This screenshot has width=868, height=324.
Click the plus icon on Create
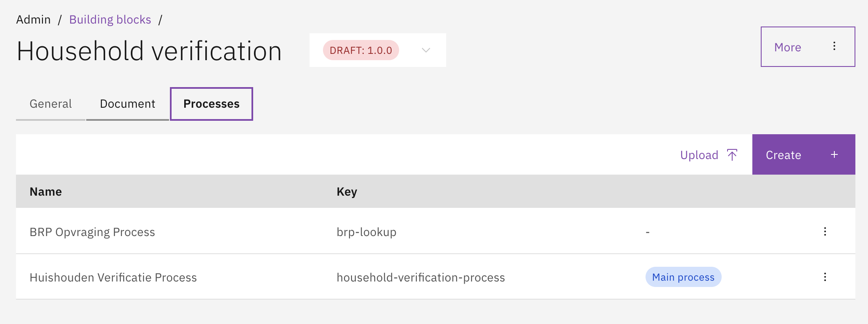[834, 155]
